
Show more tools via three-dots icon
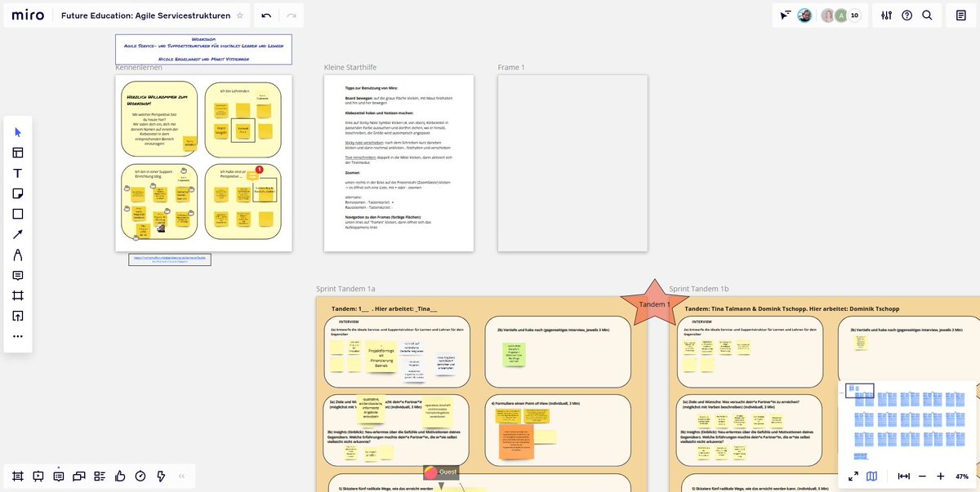(x=18, y=336)
